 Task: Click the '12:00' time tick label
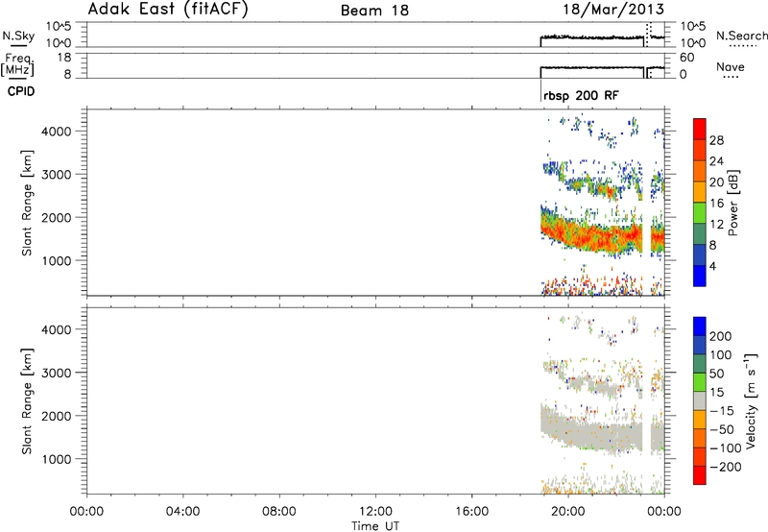[375, 512]
